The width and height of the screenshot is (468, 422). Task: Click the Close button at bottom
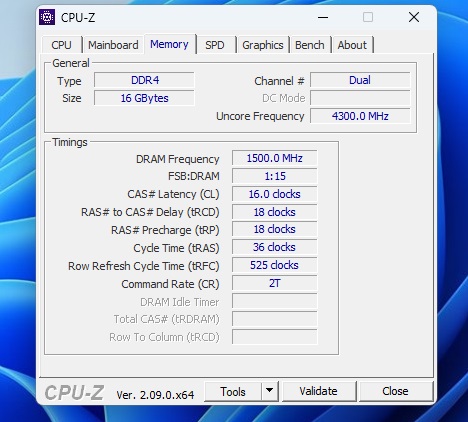[x=395, y=391]
